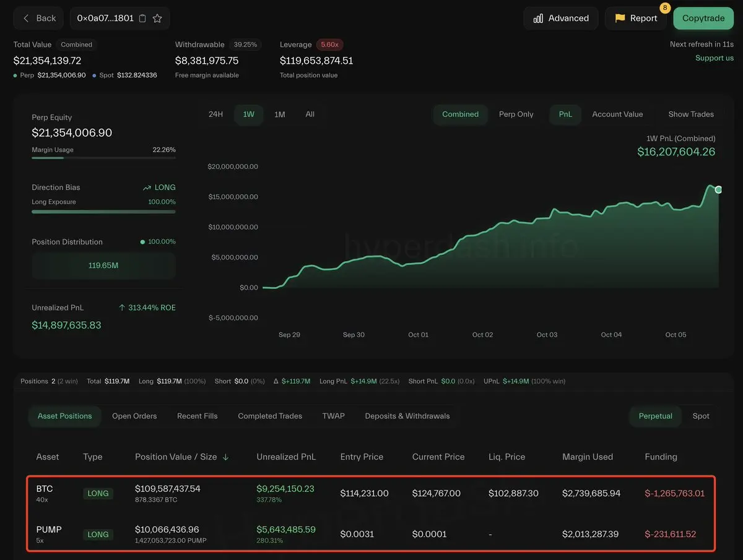The height and width of the screenshot is (560, 743).
Task: Open the Open Orders tab
Action: pyautogui.click(x=134, y=416)
